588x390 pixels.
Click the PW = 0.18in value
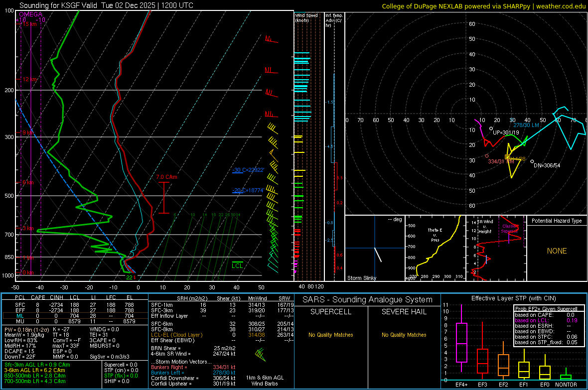click(26, 329)
